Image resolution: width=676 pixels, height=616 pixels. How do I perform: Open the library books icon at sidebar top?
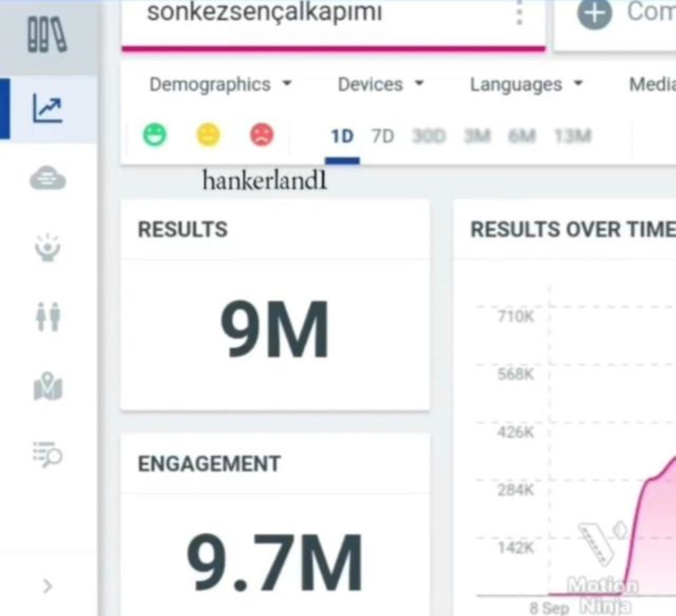tap(48, 34)
